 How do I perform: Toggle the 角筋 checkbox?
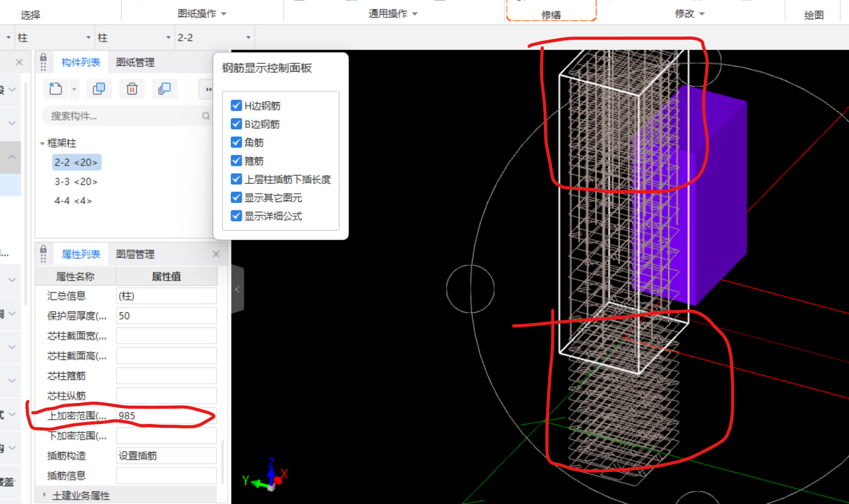point(236,143)
